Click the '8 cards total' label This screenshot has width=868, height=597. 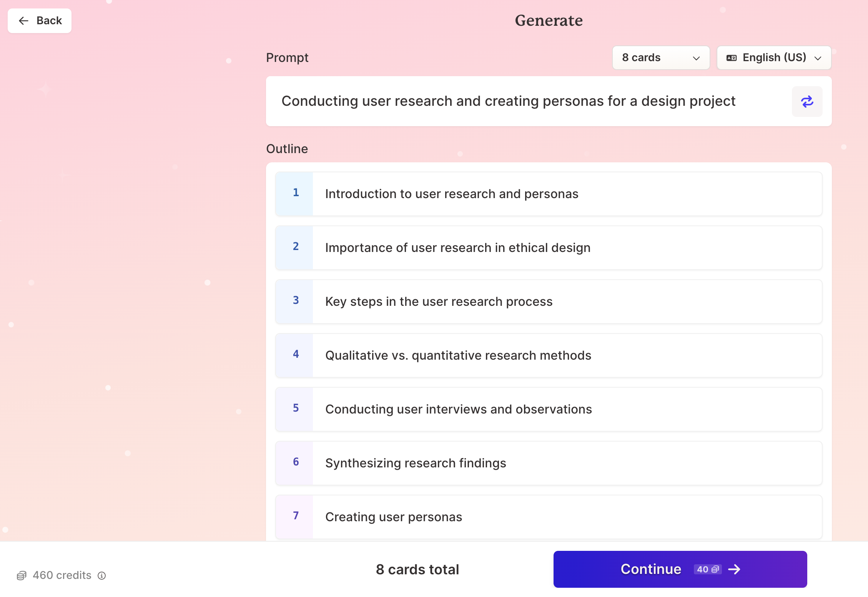417,569
